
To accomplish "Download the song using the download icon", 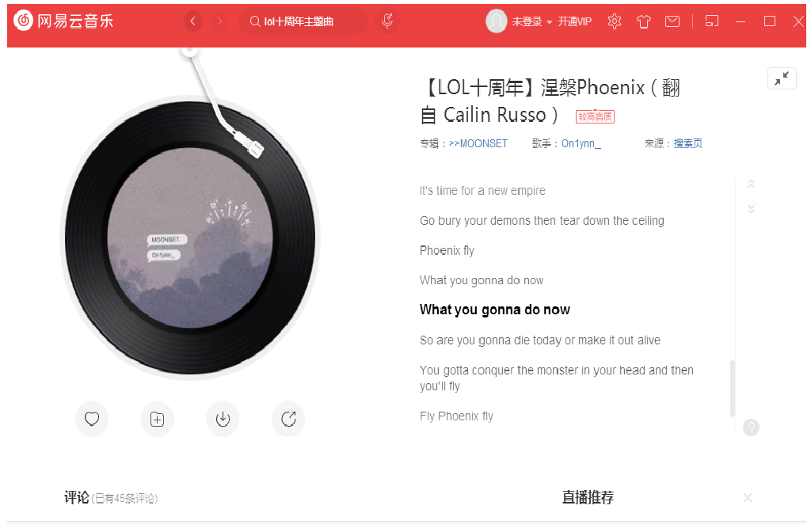I will (223, 419).
